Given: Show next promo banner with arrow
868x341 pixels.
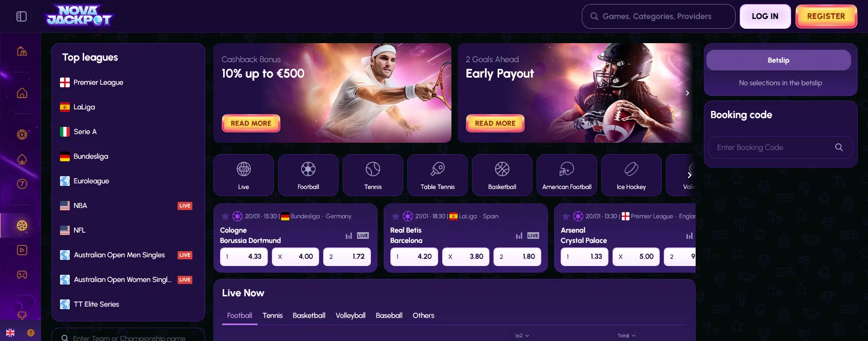Looking at the screenshot, I should pos(687,93).
